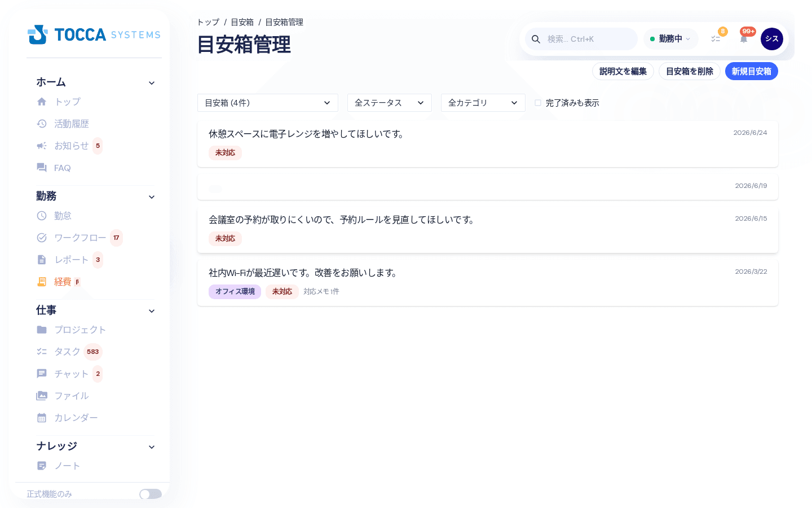Open the FAQ chat icon
The height and width of the screenshot is (508, 812).
coord(42,168)
